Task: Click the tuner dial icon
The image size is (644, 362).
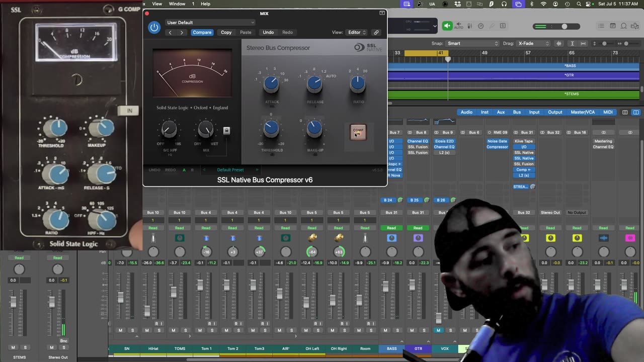Action: (480, 26)
